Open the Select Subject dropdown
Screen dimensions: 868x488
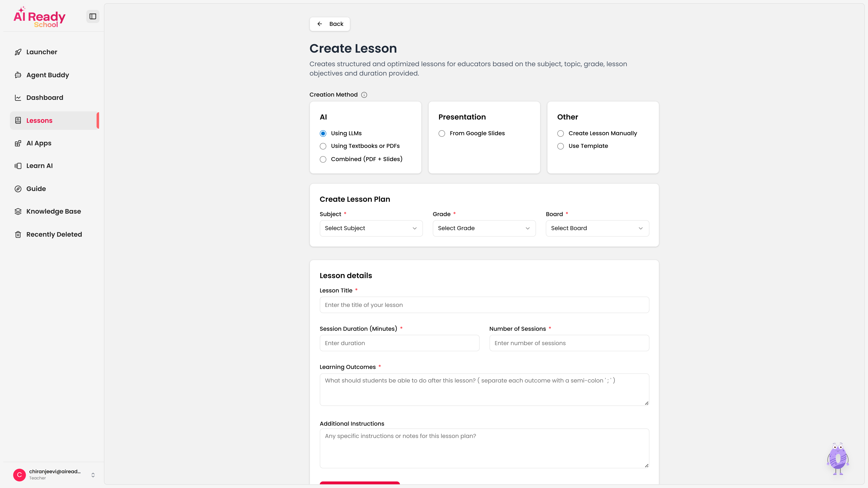tap(371, 228)
